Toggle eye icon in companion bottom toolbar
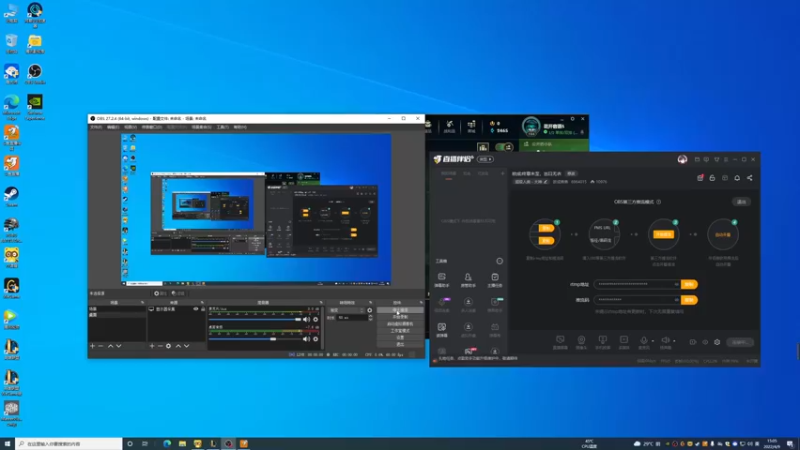800x450 pixels. click(705, 342)
